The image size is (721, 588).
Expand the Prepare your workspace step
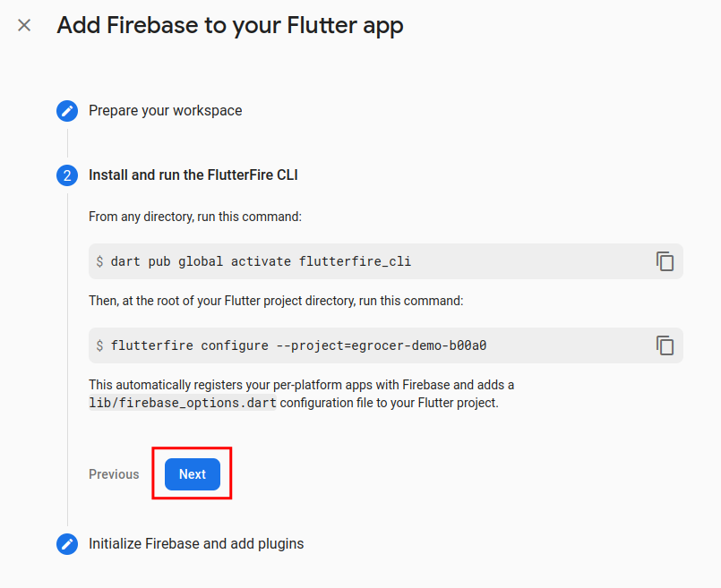(x=165, y=111)
